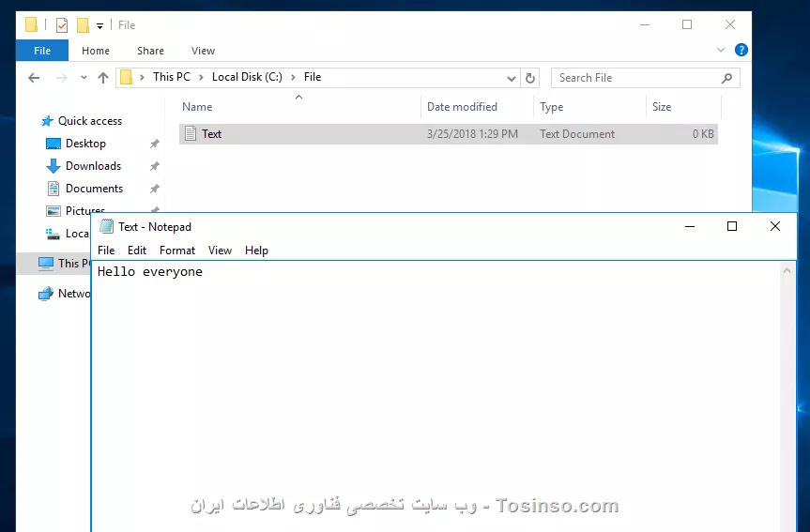The image size is (810, 532).
Task: Click the Local Disk drive icon in sidebar
Action: [53, 234]
